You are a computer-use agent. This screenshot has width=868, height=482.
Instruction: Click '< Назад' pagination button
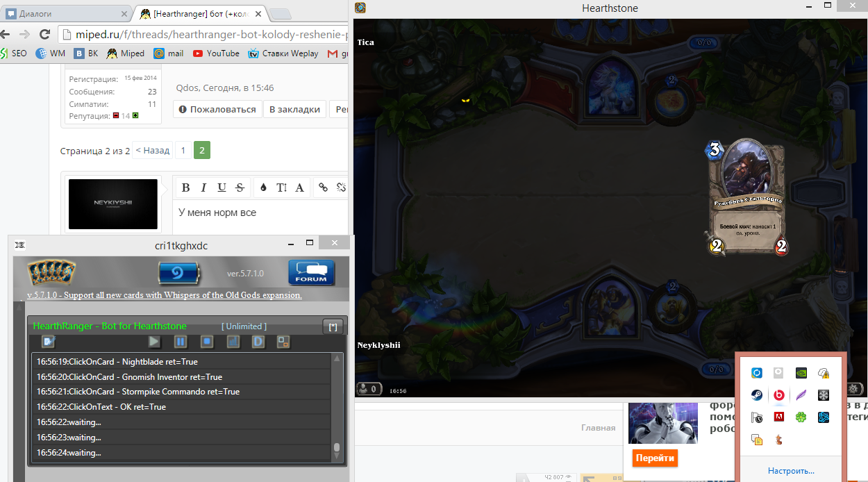152,150
